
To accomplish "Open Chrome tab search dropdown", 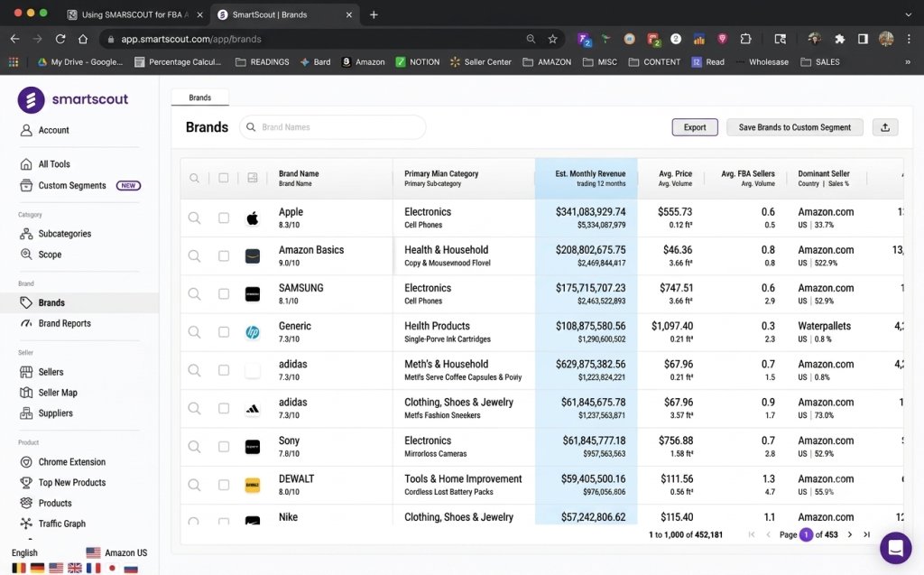I will point(908,14).
